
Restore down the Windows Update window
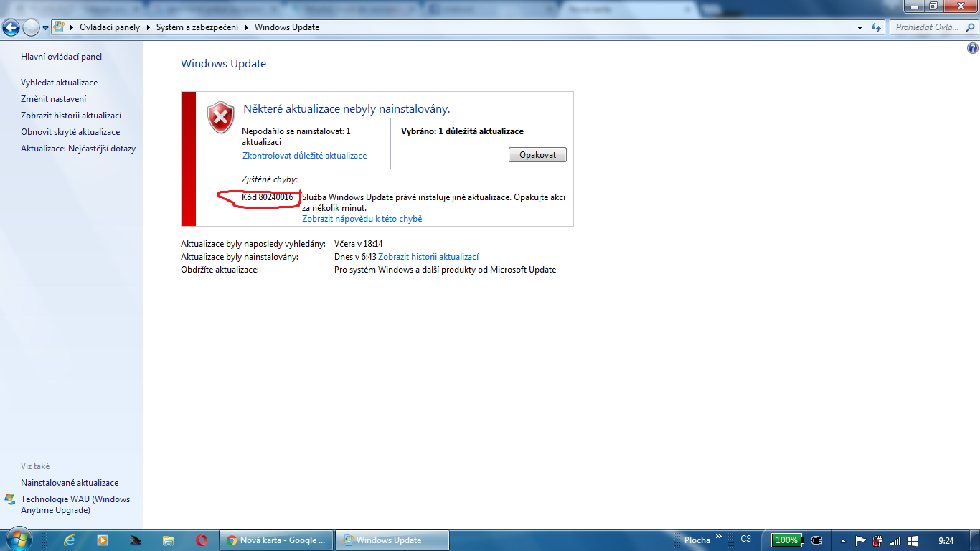point(933,6)
